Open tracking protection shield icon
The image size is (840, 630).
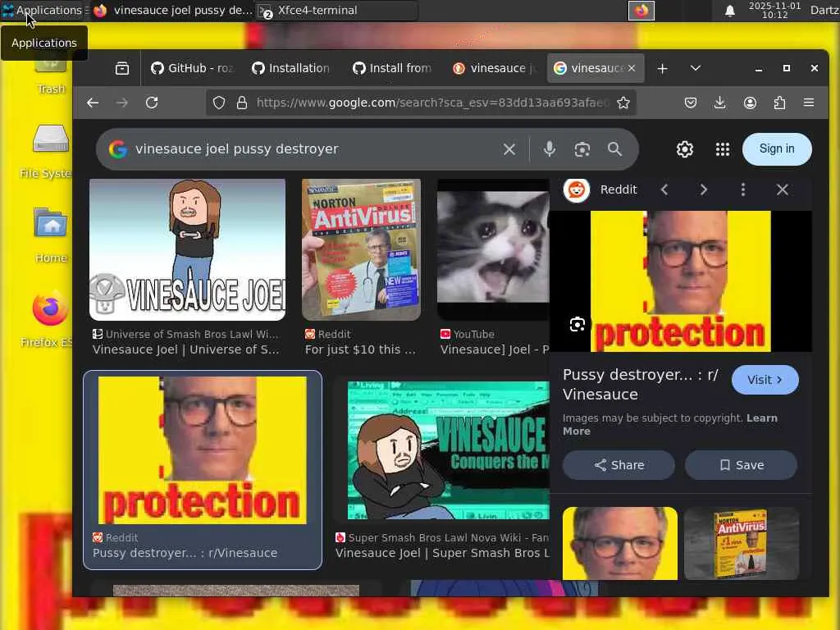pos(218,103)
